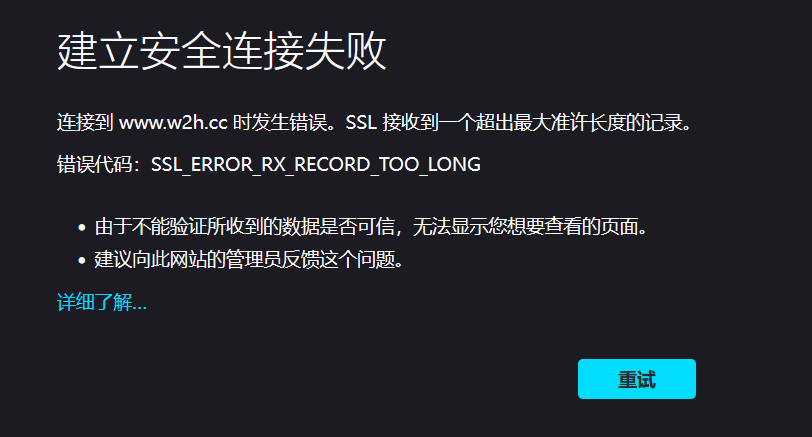The height and width of the screenshot is (437, 812).
Task: Open the 详细了解... learn more link
Action: coord(102,302)
